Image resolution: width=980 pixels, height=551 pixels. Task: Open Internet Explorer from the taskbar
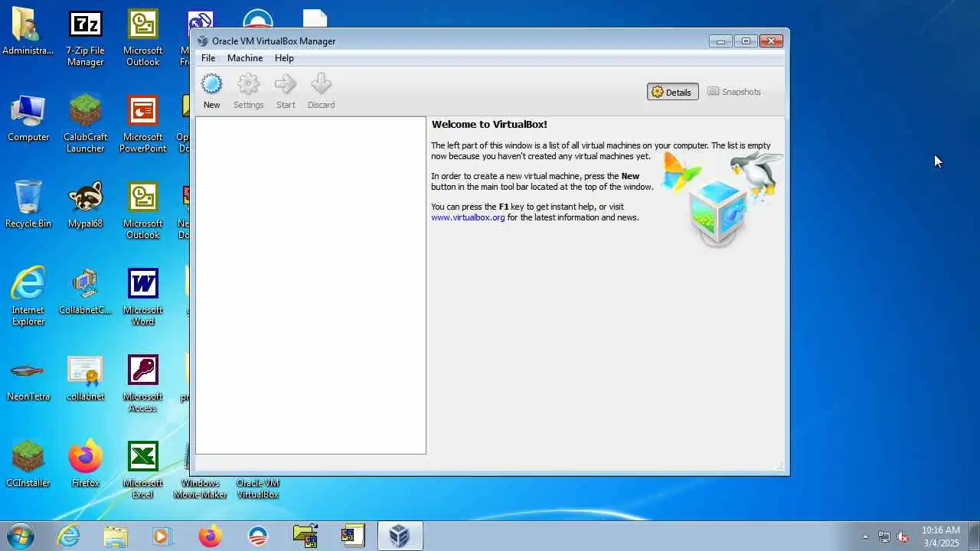[68, 536]
